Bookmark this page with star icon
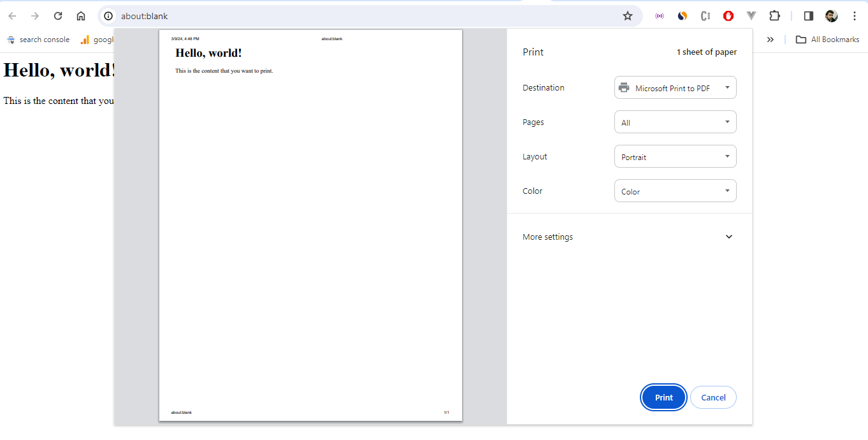This screenshot has height=440, width=868. [x=628, y=16]
